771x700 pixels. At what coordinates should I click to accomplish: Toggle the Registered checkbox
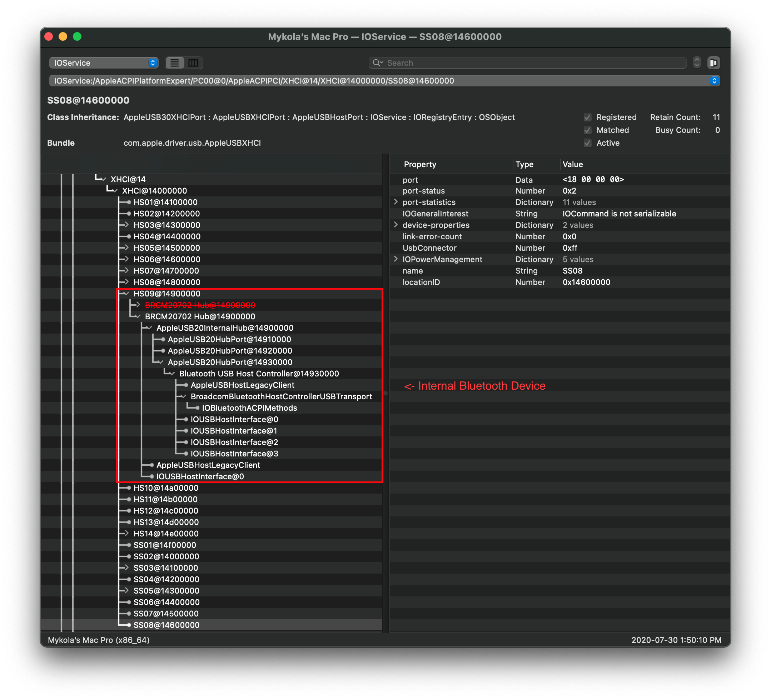tap(587, 117)
